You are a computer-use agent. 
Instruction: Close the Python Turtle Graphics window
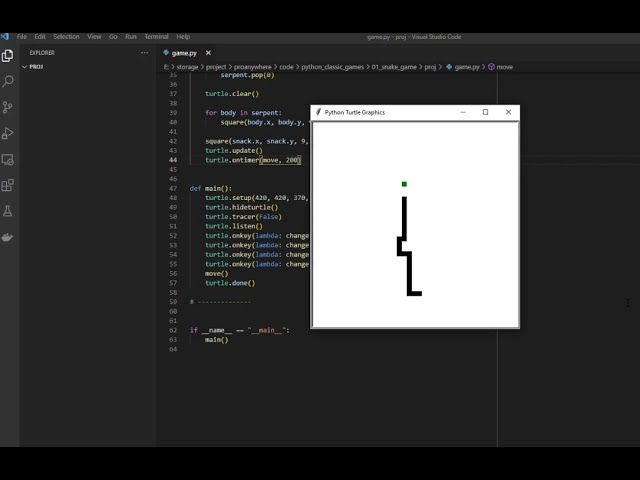tap(508, 112)
